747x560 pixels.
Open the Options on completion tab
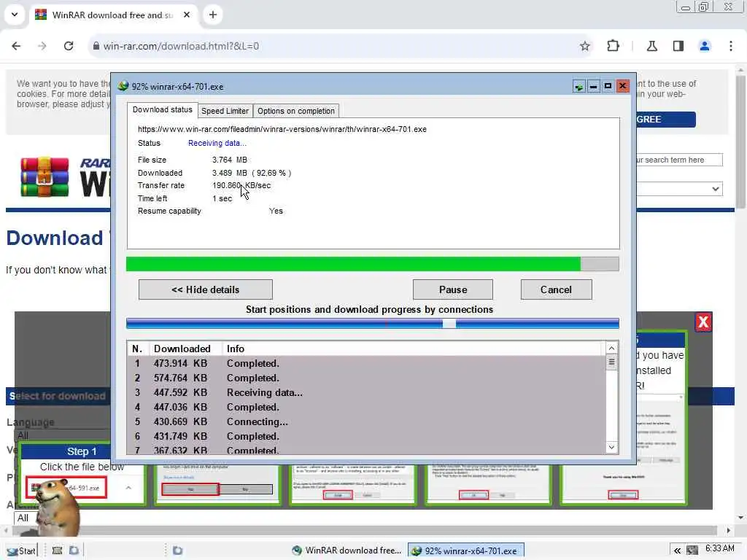[296, 111]
